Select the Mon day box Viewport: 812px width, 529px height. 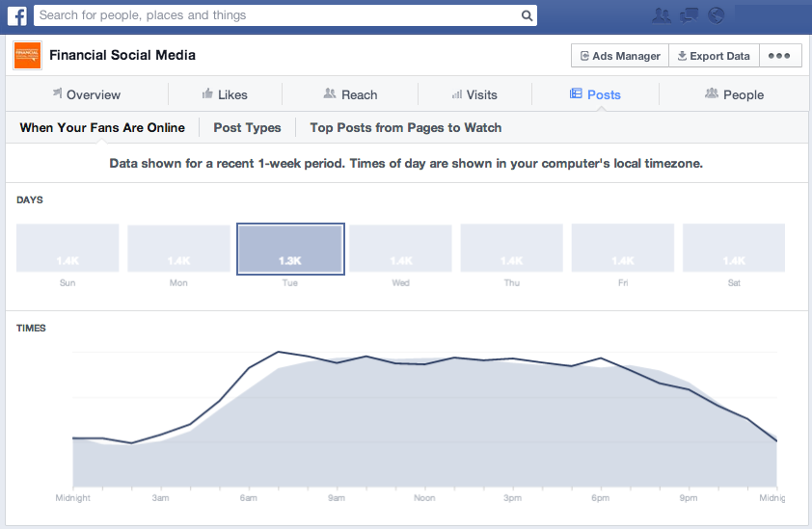[x=178, y=249]
